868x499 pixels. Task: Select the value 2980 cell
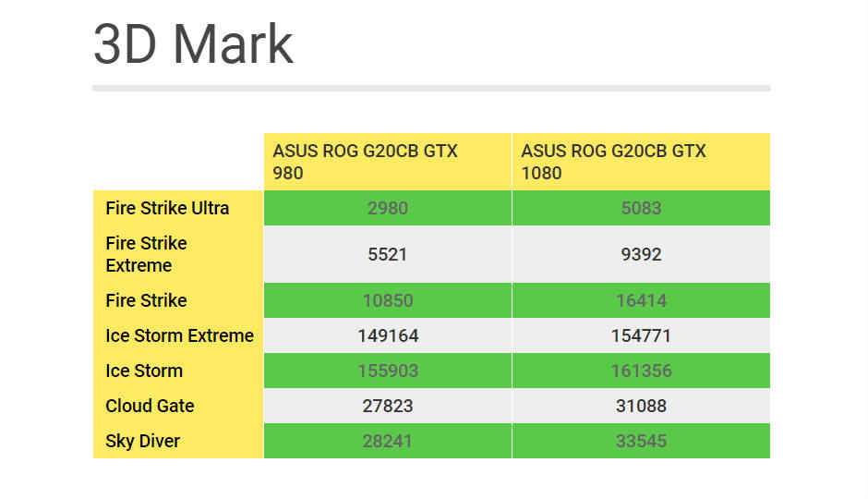pyautogui.click(x=388, y=208)
